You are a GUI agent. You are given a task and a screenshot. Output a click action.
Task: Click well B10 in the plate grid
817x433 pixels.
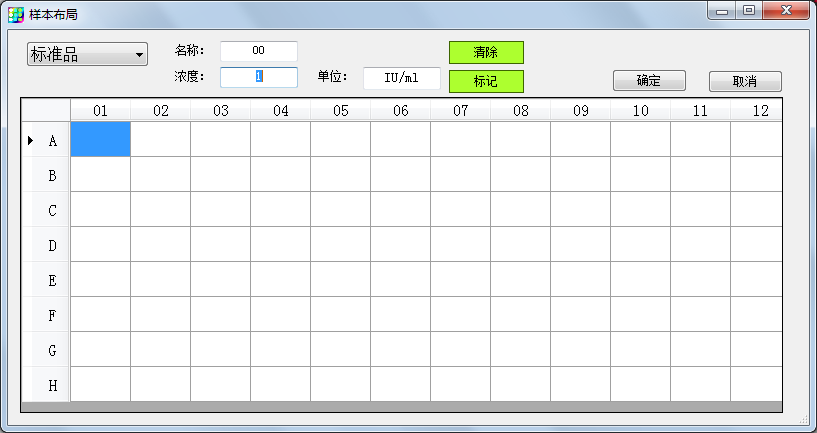640,174
